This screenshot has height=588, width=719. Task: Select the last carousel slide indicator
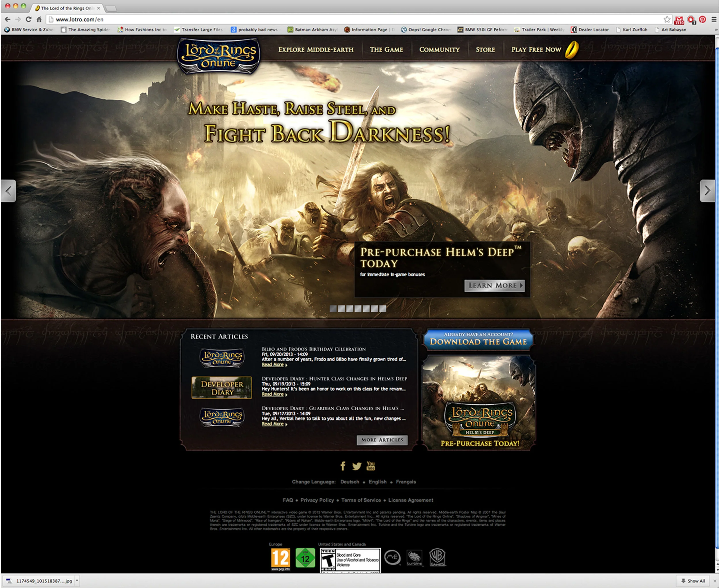(x=383, y=309)
